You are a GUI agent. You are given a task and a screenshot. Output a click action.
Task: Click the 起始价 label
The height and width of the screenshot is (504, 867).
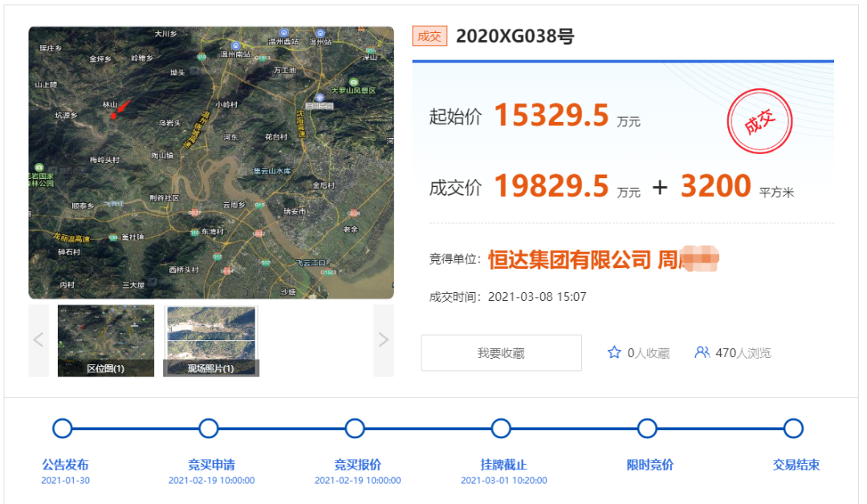click(x=456, y=117)
